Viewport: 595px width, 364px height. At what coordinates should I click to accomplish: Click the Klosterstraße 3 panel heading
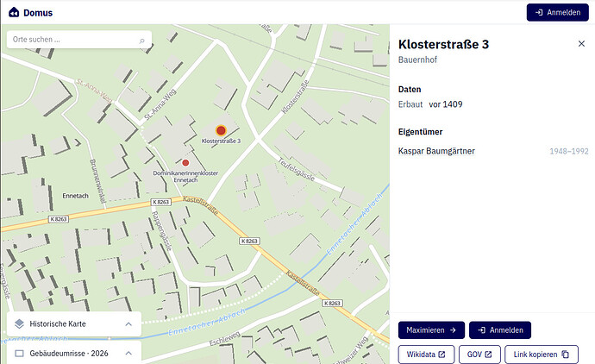coord(443,44)
